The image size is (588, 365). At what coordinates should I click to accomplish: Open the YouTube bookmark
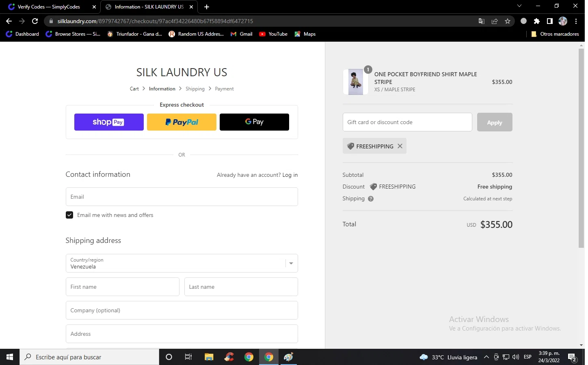coord(273,34)
